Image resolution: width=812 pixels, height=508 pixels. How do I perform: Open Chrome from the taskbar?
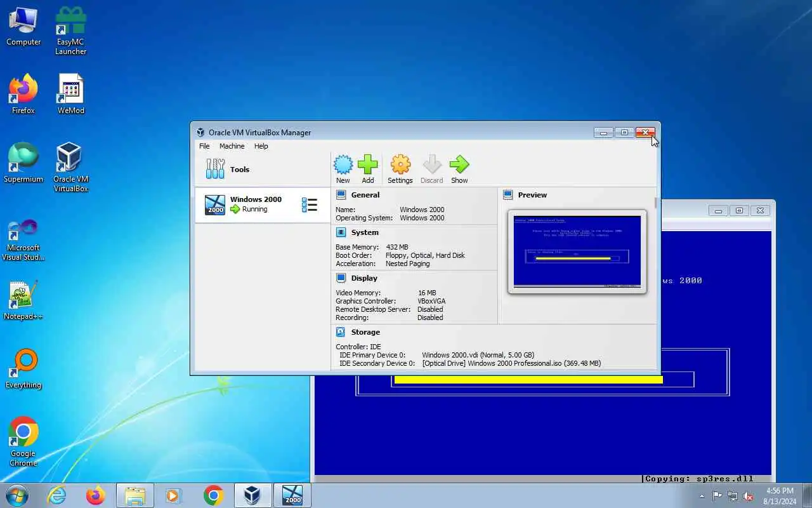click(x=213, y=495)
